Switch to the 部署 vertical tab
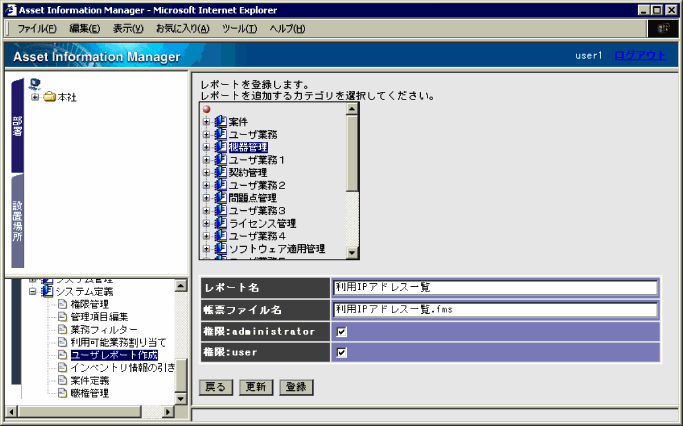 tap(17, 126)
